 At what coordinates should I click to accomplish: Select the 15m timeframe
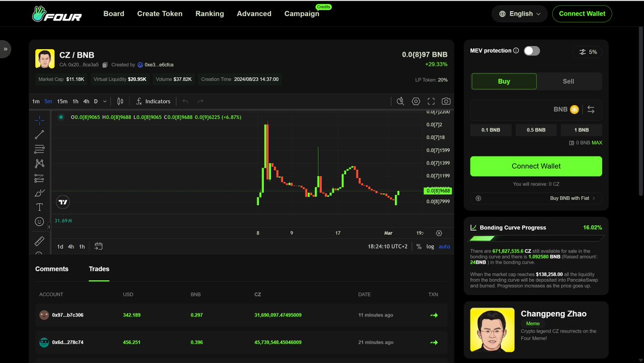(x=62, y=101)
